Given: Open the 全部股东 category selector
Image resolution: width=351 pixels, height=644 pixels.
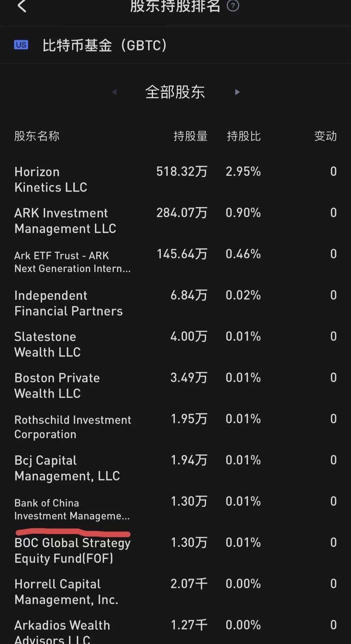Looking at the screenshot, I should 175,92.
